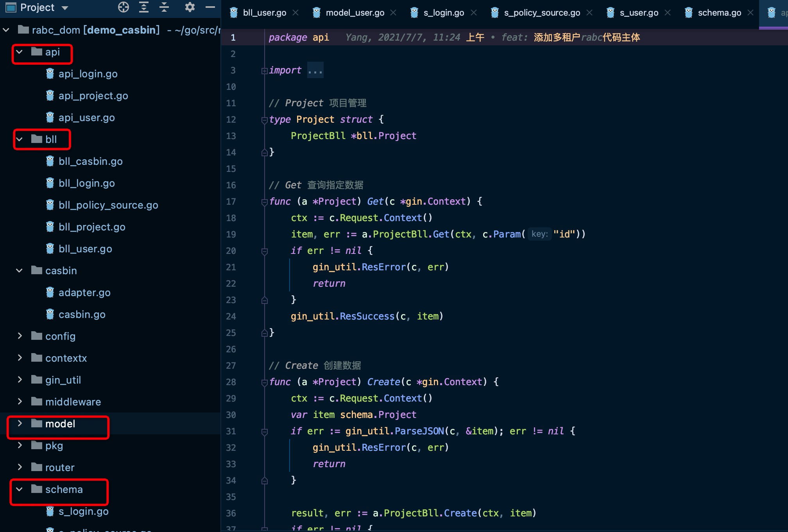Screen dimensions: 788x532
Task: Close the bll_user.go editor tab
Action: coord(296,13)
